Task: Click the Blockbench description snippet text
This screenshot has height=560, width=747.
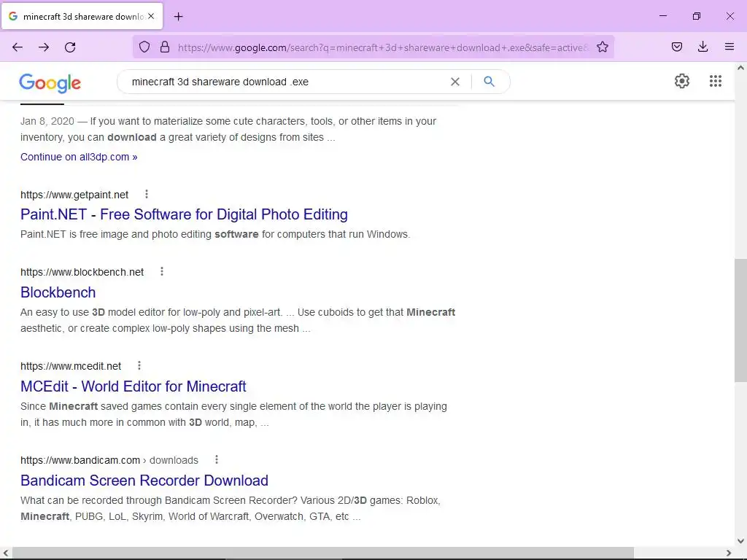Action: click(238, 321)
